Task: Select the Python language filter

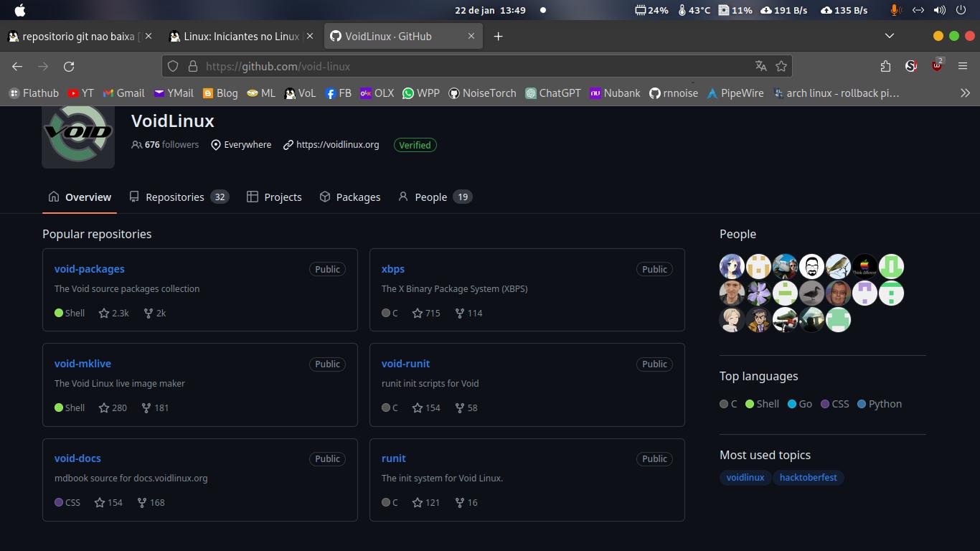Action: pyautogui.click(x=880, y=404)
